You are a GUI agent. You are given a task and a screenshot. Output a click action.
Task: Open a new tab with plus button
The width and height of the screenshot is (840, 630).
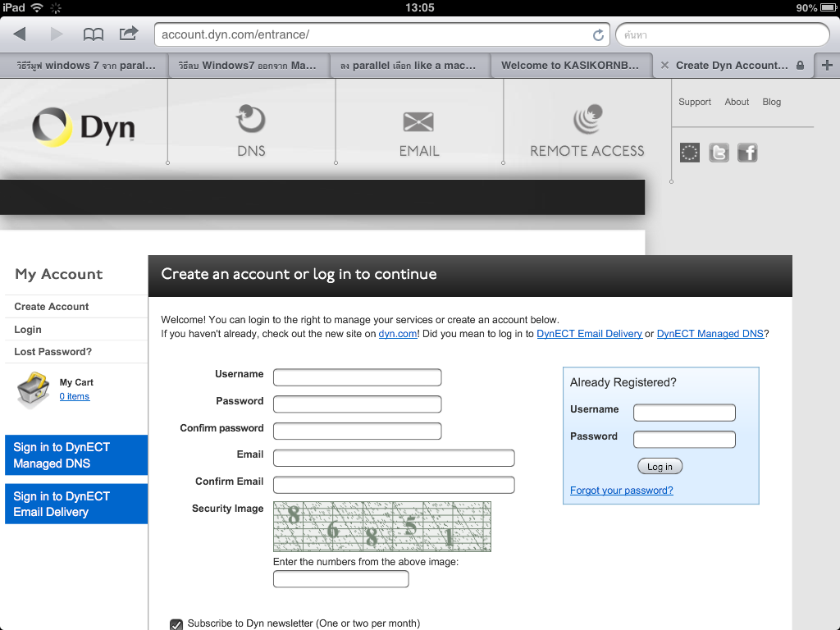827,66
